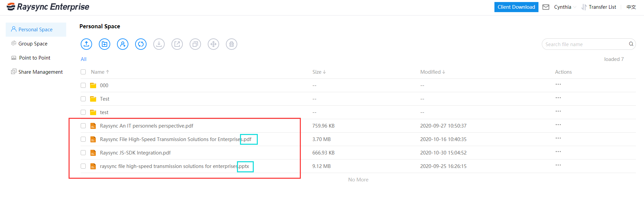Open folder name Test

pyautogui.click(x=105, y=99)
